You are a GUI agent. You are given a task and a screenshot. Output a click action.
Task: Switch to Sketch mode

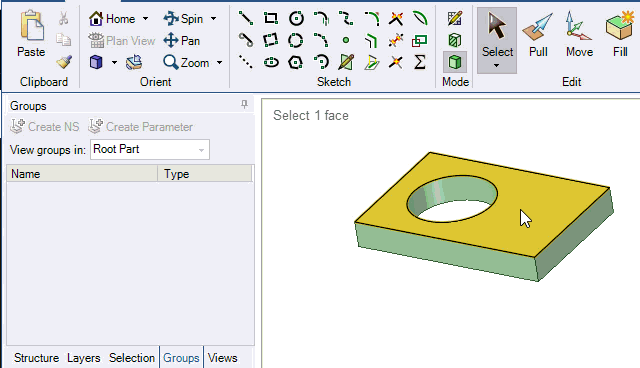pos(455,18)
